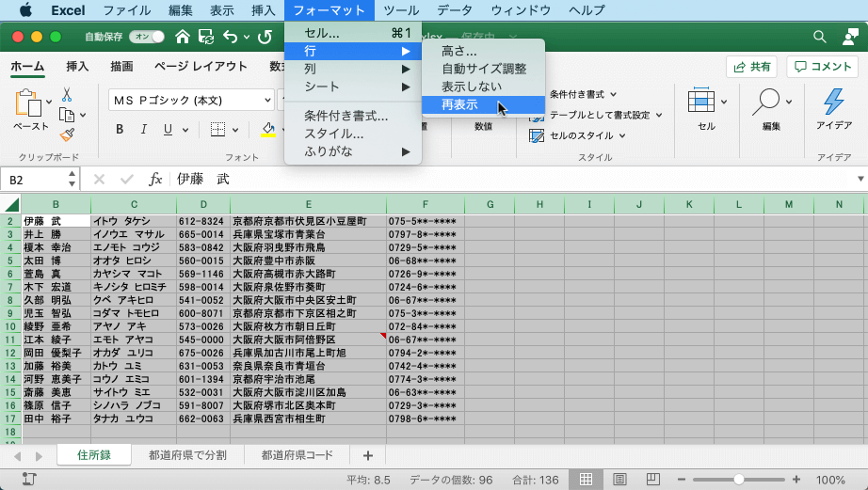Click the share-with-people icon at top right
The image size is (868, 490).
coord(850,37)
